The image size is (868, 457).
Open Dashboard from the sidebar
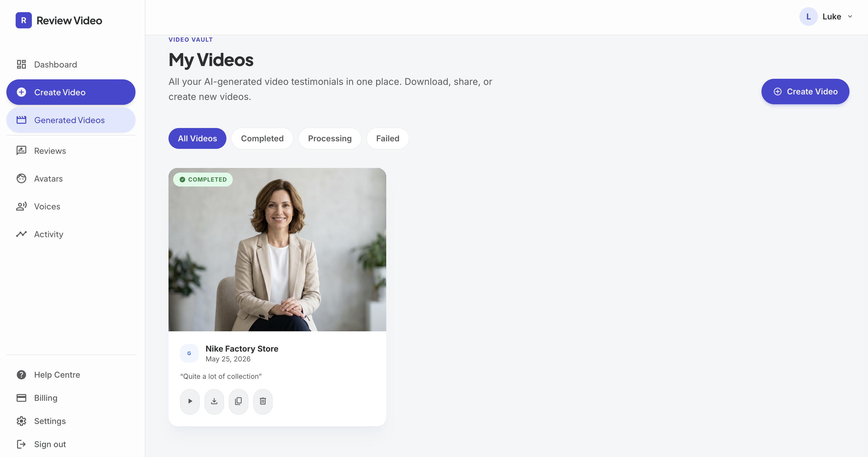click(x=71, y=64)
